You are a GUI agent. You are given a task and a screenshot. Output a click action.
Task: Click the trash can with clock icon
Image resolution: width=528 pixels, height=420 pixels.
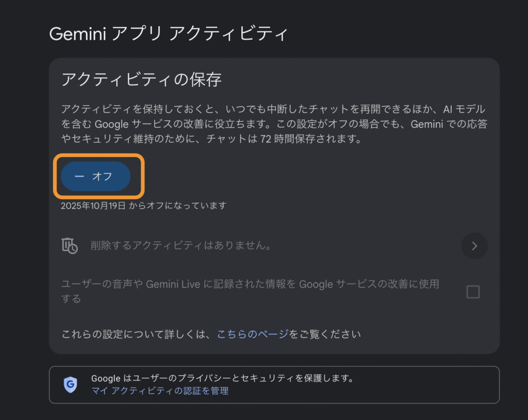point(70,245)
